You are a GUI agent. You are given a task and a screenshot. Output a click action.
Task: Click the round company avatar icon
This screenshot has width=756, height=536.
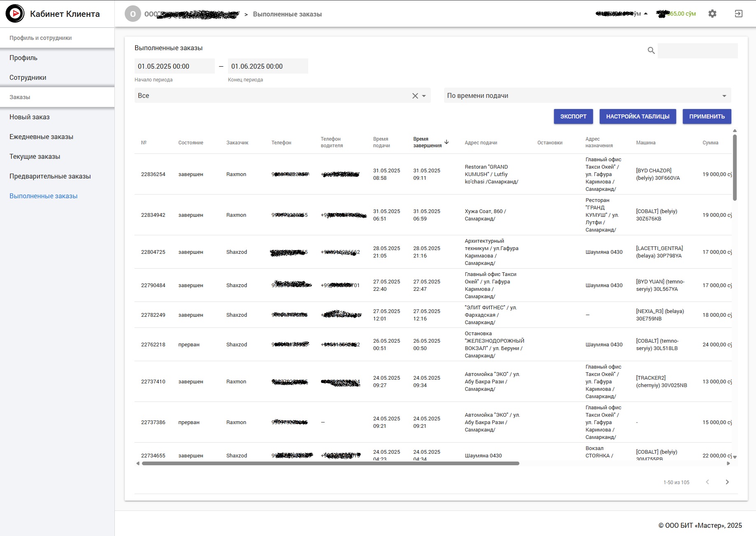(x=133, y=14)
